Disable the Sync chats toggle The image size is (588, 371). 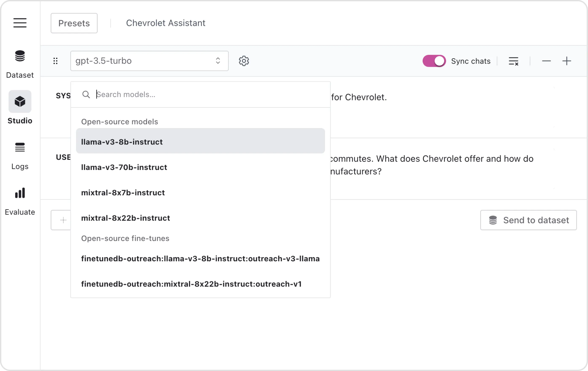[x=434, y=61]
